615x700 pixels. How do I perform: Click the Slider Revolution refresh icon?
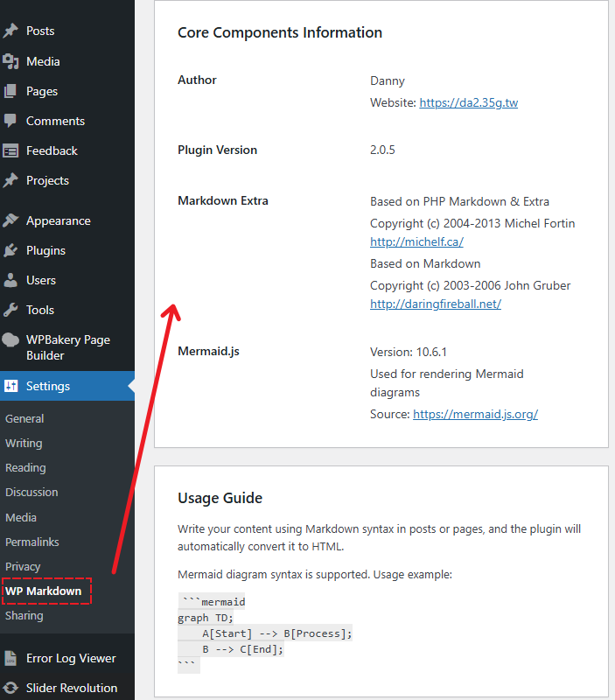[10, 688]
